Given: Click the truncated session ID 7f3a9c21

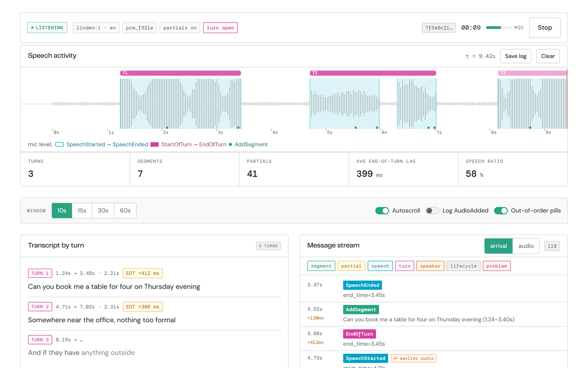Looking at the screenshot, I should click(439, 28).
